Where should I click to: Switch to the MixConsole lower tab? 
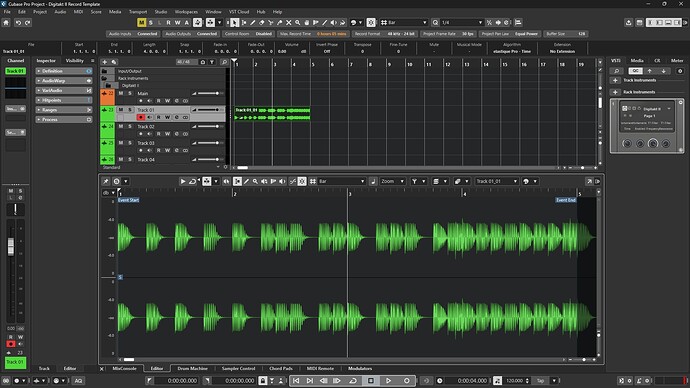click(124, 369)
